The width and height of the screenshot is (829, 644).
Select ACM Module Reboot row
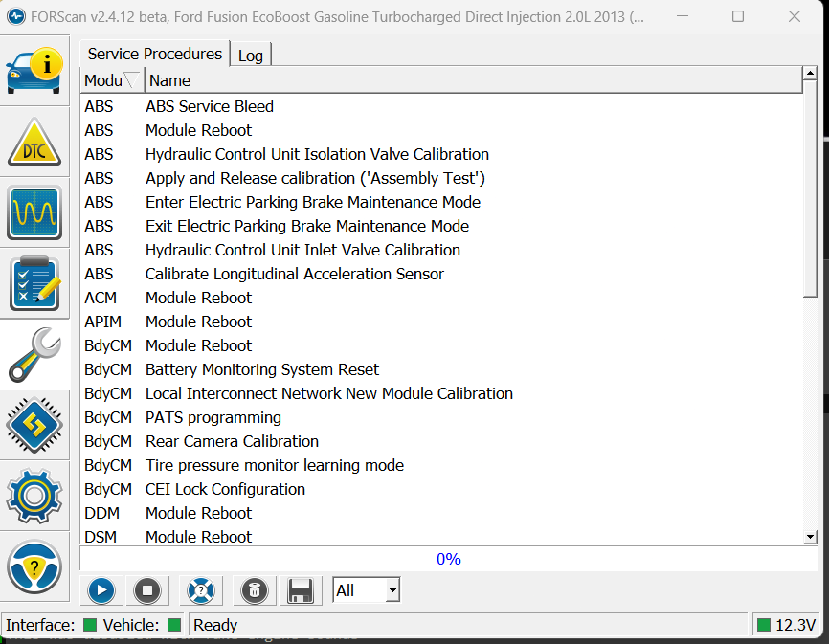click(x=441, y=298)
